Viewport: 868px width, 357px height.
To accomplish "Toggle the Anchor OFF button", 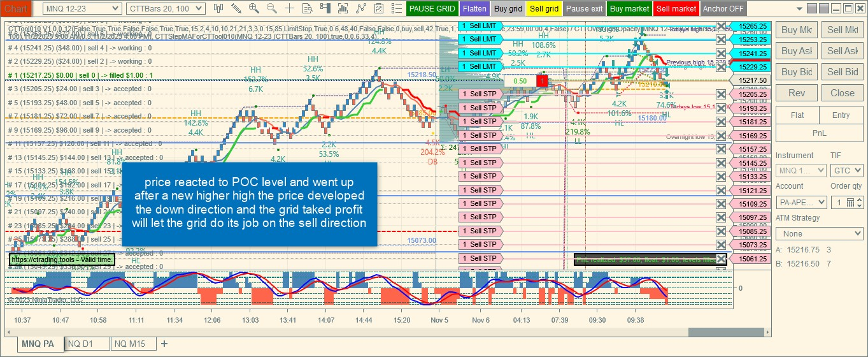I will pyautogui.click(x=723, y=9).
